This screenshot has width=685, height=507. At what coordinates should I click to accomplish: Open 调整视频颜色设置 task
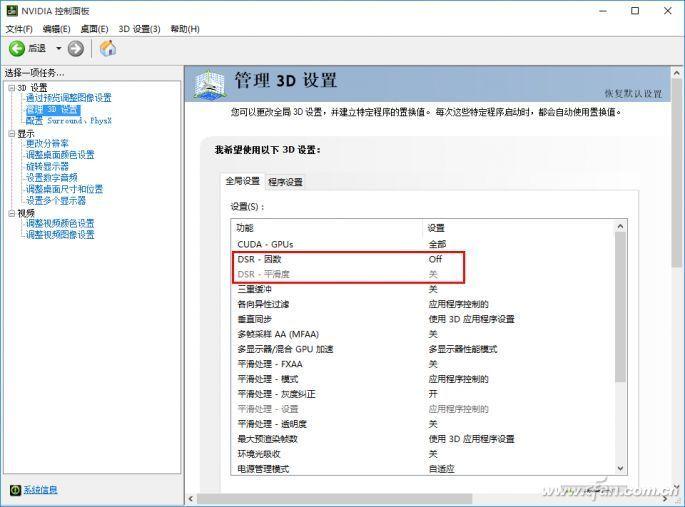60,223
